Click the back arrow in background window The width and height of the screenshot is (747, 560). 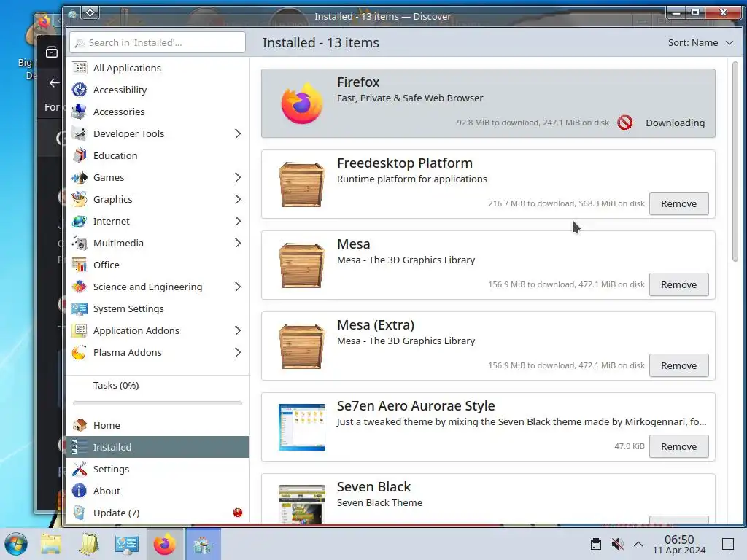click(54, 83)
